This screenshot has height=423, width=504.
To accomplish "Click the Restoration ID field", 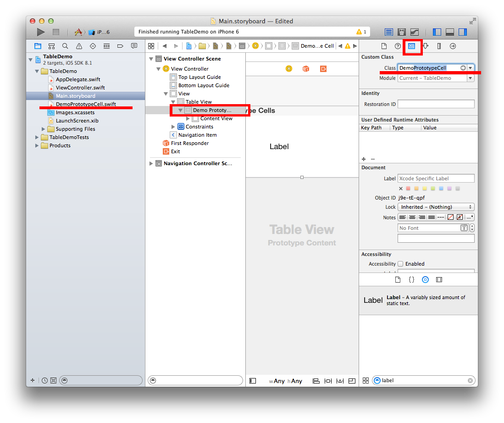I will (x=436, y=104).
